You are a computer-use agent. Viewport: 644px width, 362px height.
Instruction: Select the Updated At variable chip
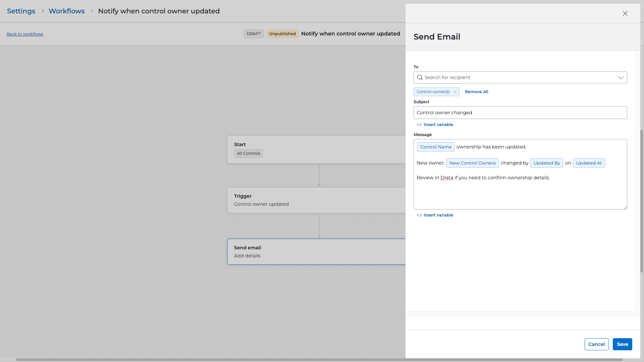[588, 163]
